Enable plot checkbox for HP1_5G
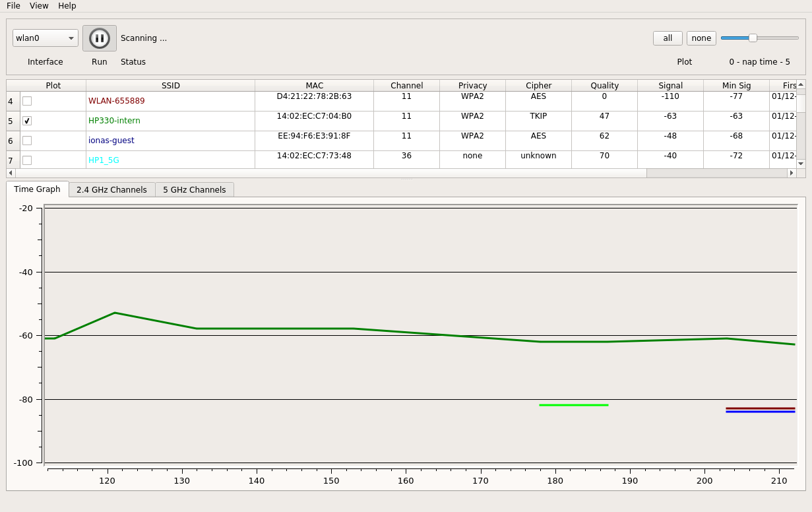Viewport: 812px width, 512px height. pyautogui.click(x=27, y=160)
